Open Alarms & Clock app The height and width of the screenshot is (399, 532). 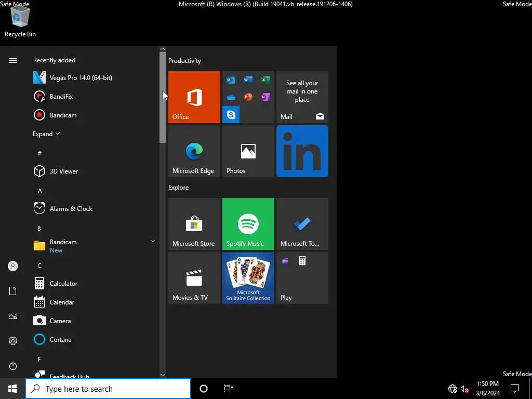point(94,209)
